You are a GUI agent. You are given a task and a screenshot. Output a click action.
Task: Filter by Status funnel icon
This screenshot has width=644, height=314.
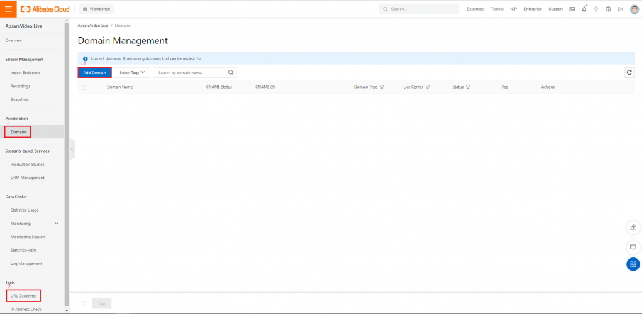pyautogui.click(x=468, y=87)
